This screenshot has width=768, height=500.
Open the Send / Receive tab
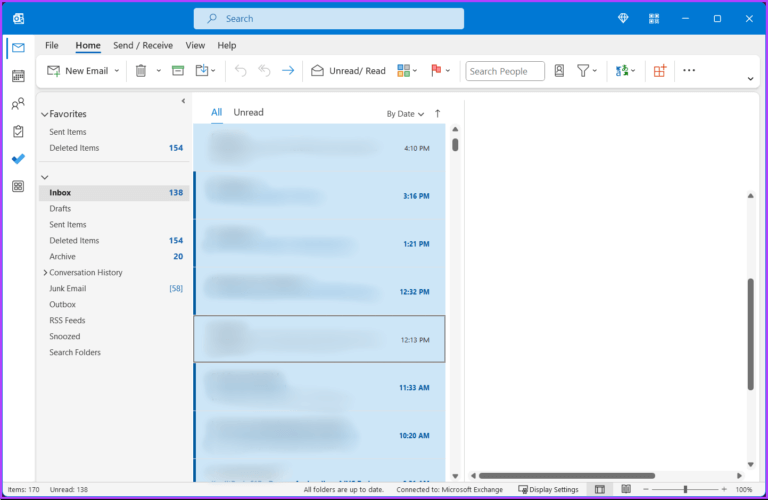pos(142,46)
